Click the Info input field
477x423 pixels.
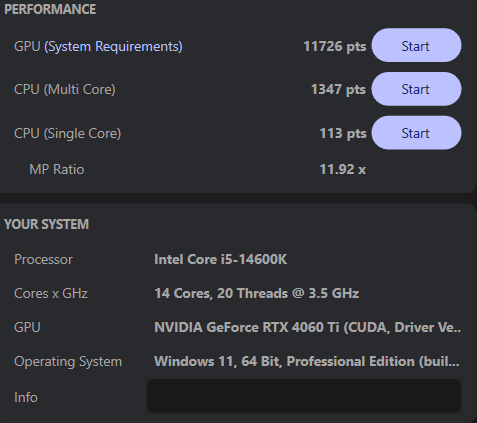304,396
